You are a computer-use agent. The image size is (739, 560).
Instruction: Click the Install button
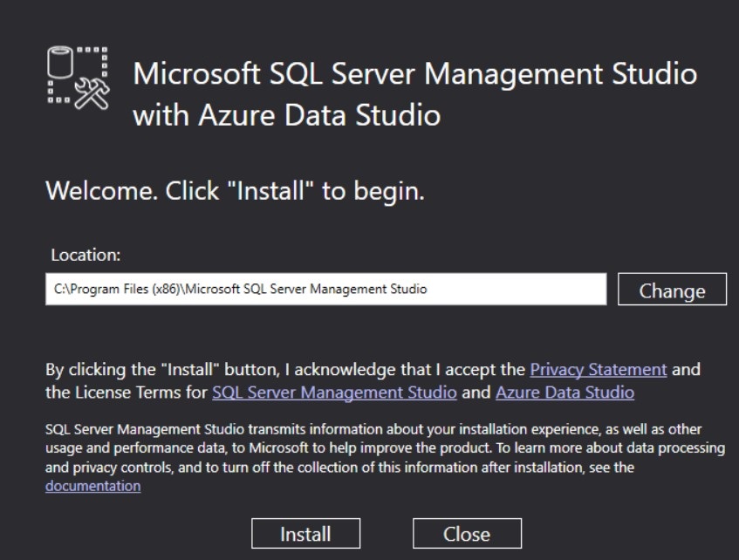pyautogui.click(x=306, y=534)
